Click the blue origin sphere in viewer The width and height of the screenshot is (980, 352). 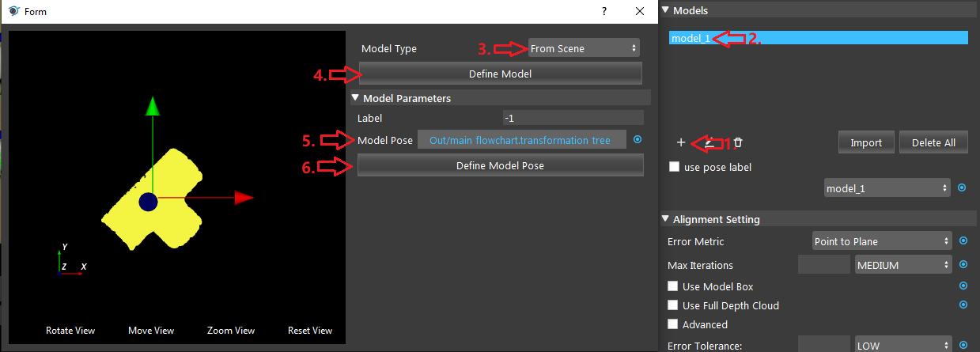[x=148, y=202]
